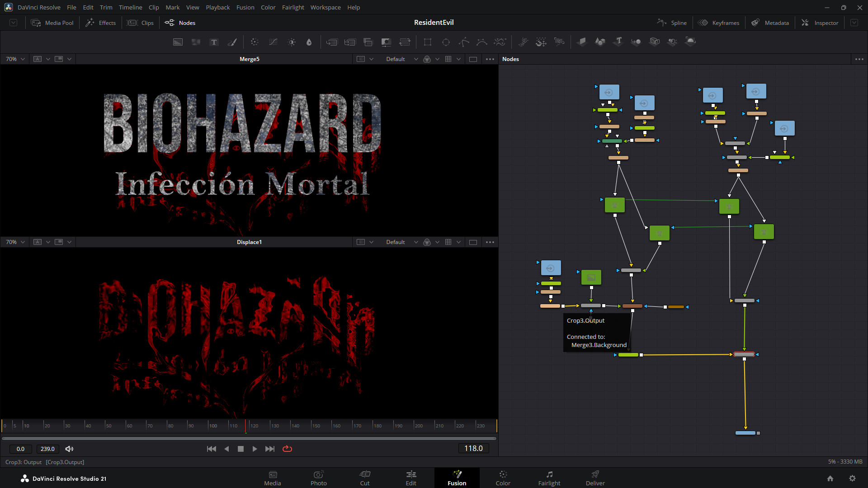Click the time ruler horizontal scroll bar
This screenshot has width=868, height=488.
pos(249,438)
